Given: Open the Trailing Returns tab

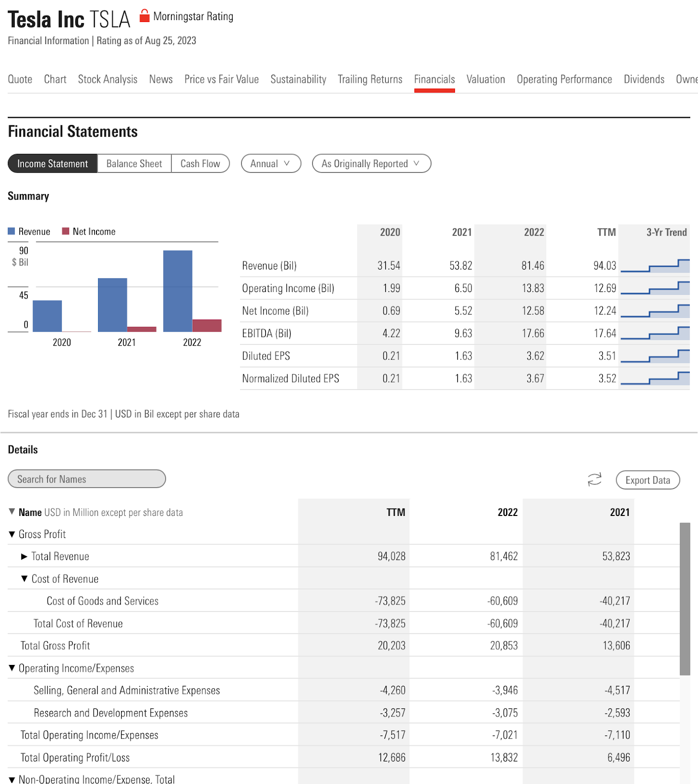Looking at the screenshot, I should (x=370, y=79).
